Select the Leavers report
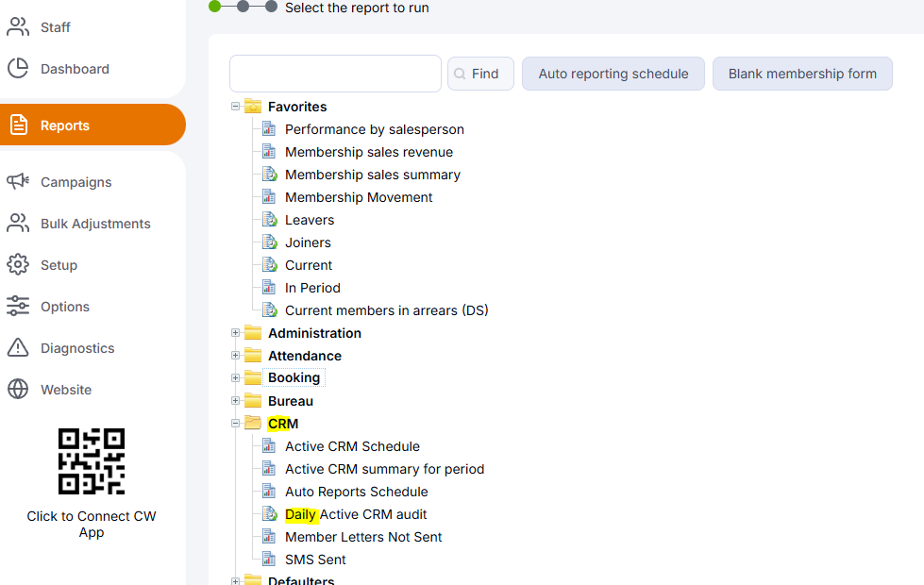Viewport: 924px width, 585px height. click(x=310, y=220)
